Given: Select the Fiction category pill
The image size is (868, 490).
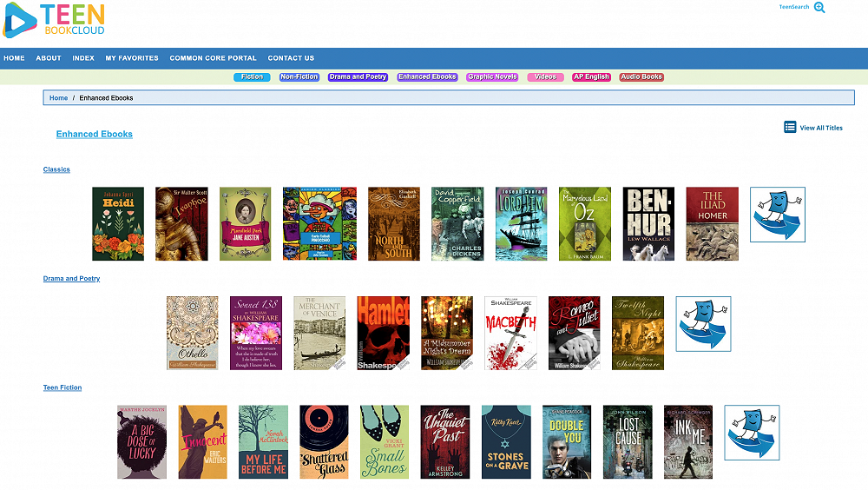Looking at the screenshot, I should (x=252, y=77).
